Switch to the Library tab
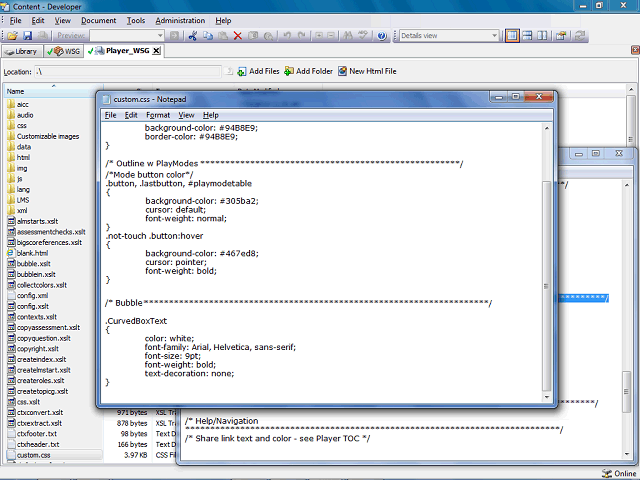This screenshot has width=640, height=480. pyautogui.click(x=22, y=51)
